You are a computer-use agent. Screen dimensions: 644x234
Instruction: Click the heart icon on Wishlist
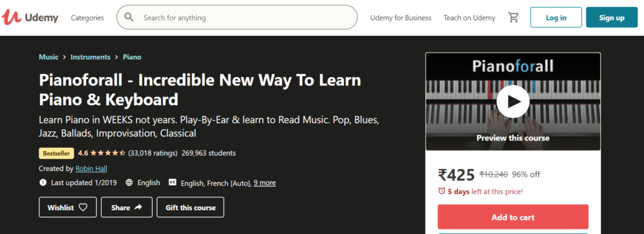[x=83, y=208]
